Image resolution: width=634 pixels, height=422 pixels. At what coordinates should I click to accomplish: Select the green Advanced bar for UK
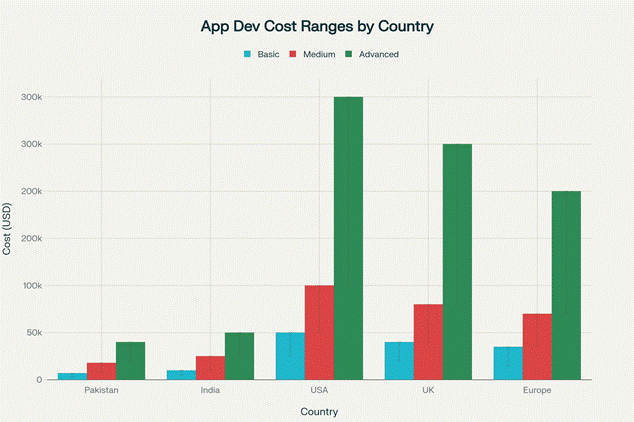[457, 261]
